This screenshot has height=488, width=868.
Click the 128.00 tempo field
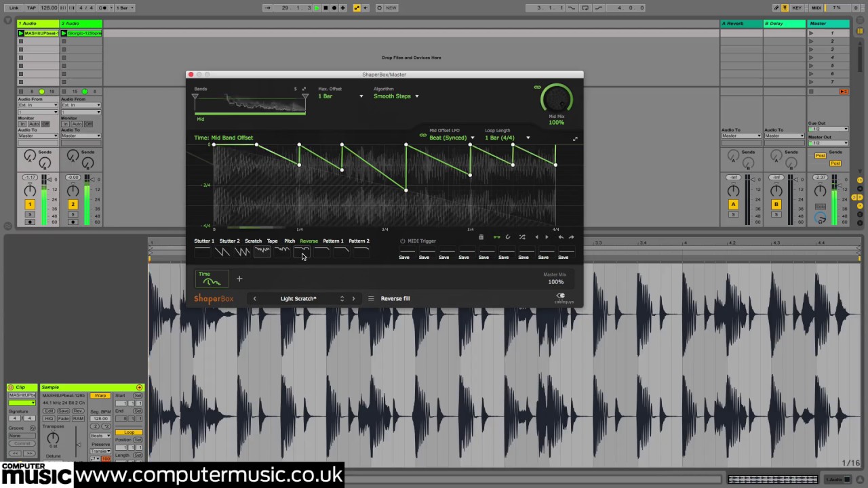pyautogui.click(x=49, y=7)
